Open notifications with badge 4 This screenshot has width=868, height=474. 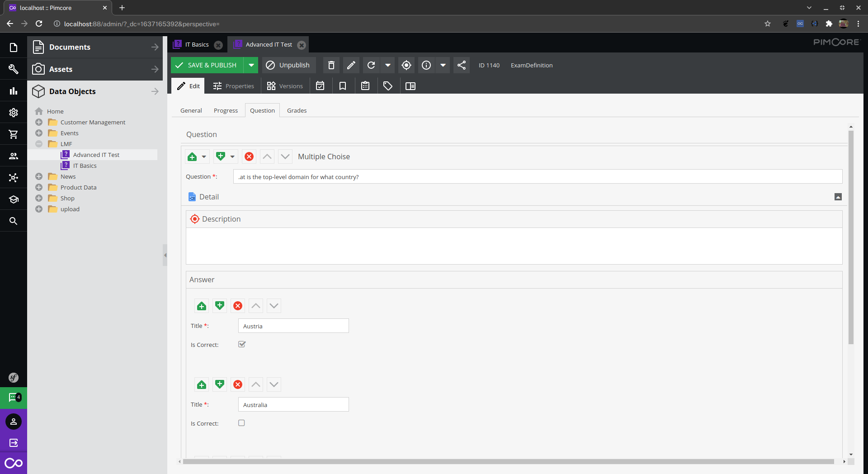point(14,398)
